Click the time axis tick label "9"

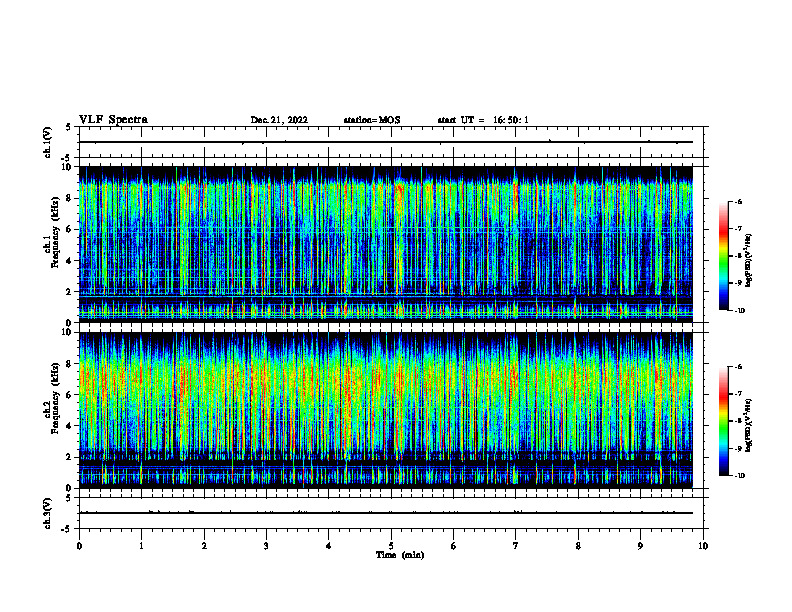point(640,546)
